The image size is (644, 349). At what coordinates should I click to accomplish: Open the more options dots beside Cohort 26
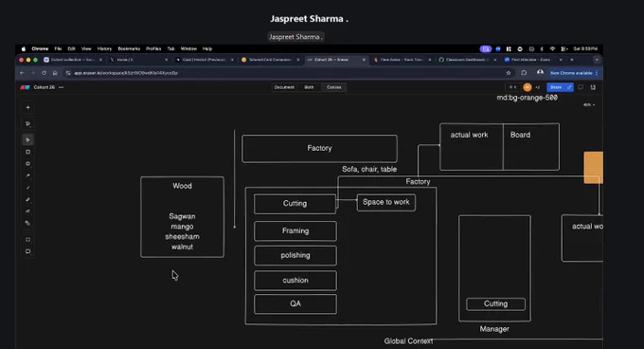(62, 87)
